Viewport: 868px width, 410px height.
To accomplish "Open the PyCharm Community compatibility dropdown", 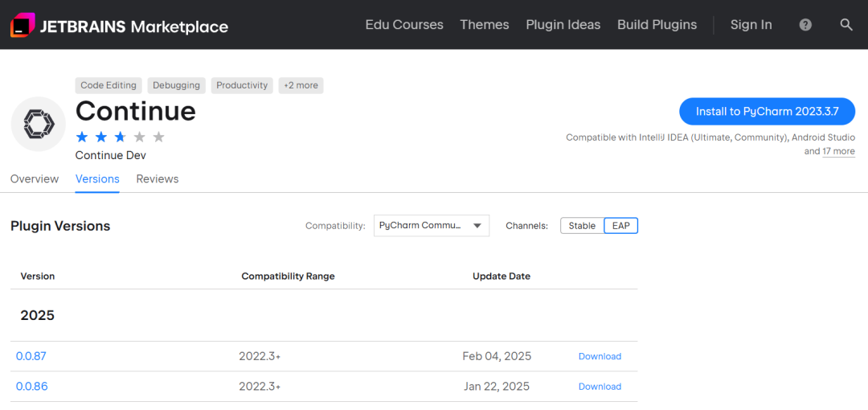I will (x=431, y=226).
